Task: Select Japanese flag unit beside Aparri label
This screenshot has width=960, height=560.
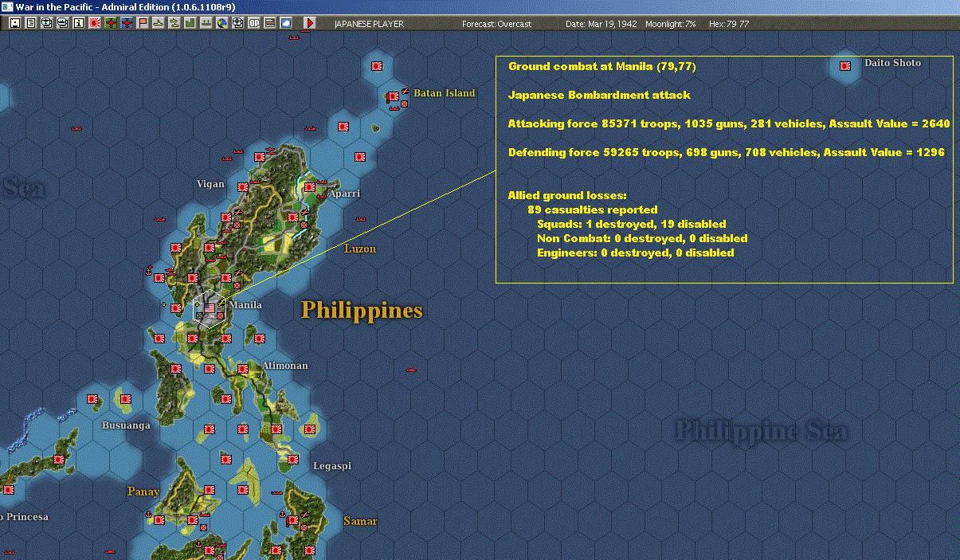Action: click(x=310, y=187)
